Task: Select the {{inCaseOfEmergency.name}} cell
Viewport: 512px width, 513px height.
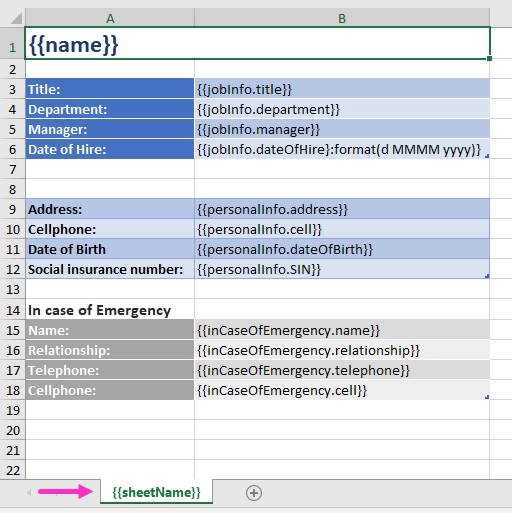Action: pyautogui.click(x=342, y=330)
